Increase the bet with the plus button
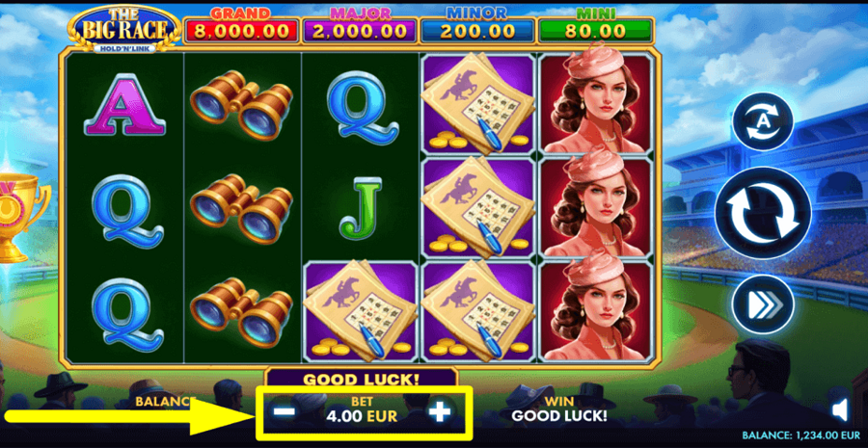Screen dimensions: 868x448 [x=440, y=412]
